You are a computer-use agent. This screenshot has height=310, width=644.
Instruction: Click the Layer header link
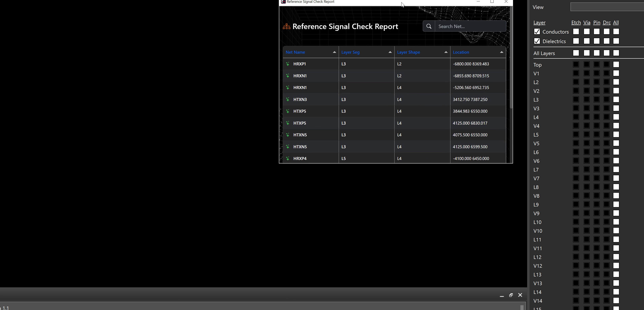pos(539,22)
